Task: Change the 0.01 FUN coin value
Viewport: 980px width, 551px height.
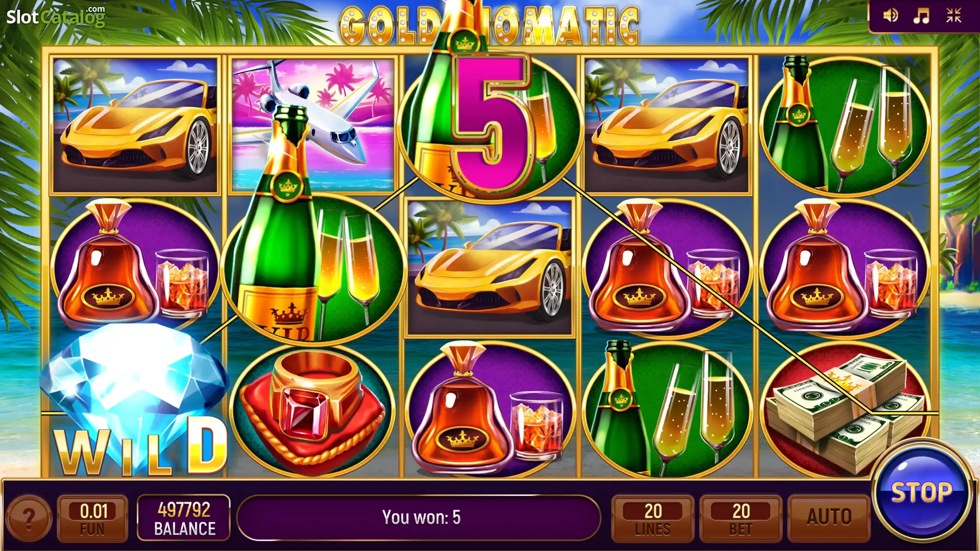Action: click(x=92, y=518)
